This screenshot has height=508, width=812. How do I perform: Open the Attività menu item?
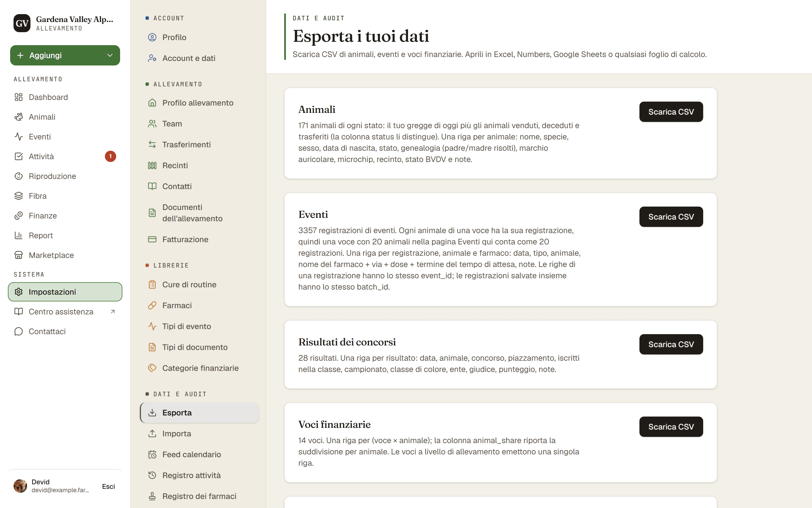tap(65, 157)
